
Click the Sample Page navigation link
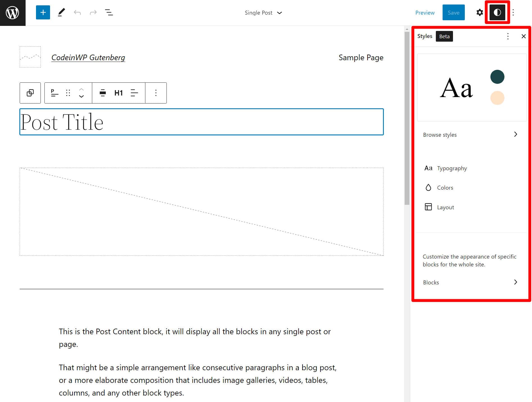pos(361,57)
